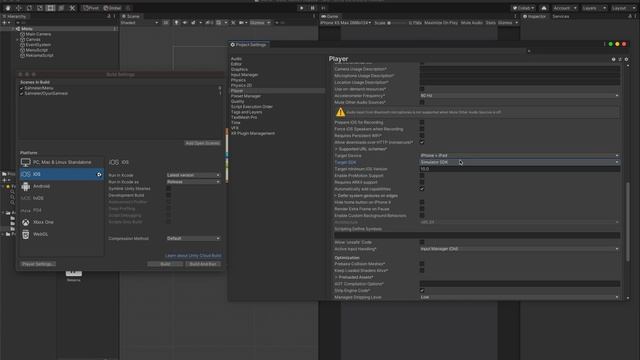This screenshot has width=640, height=360.
Task: Open Learn about Unity Cloud Build link
Action: (x=193, y=256)
